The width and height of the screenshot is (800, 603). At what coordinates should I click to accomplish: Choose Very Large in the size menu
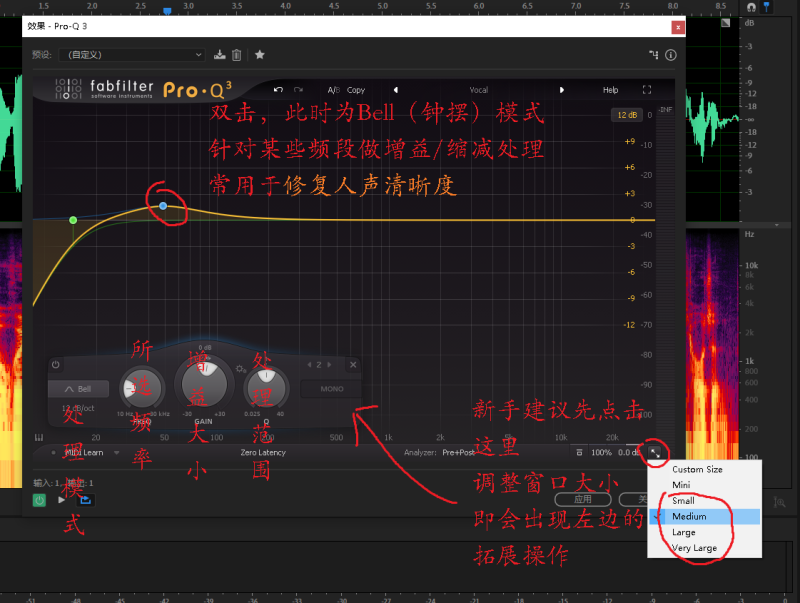[x=694, y=548]
